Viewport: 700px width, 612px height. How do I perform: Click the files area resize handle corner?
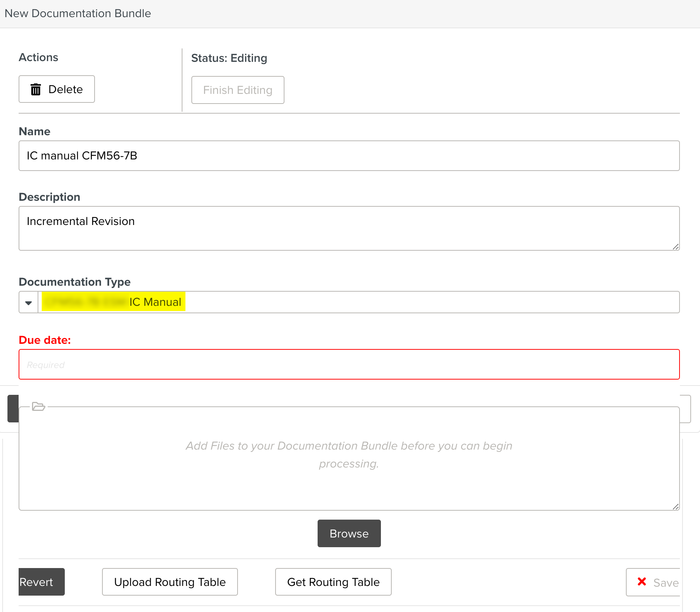675,507
